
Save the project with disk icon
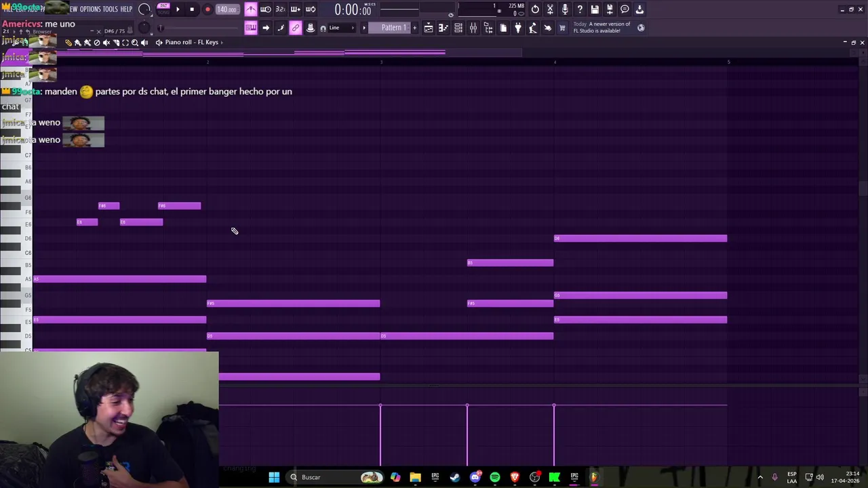[x=595, y=9]
